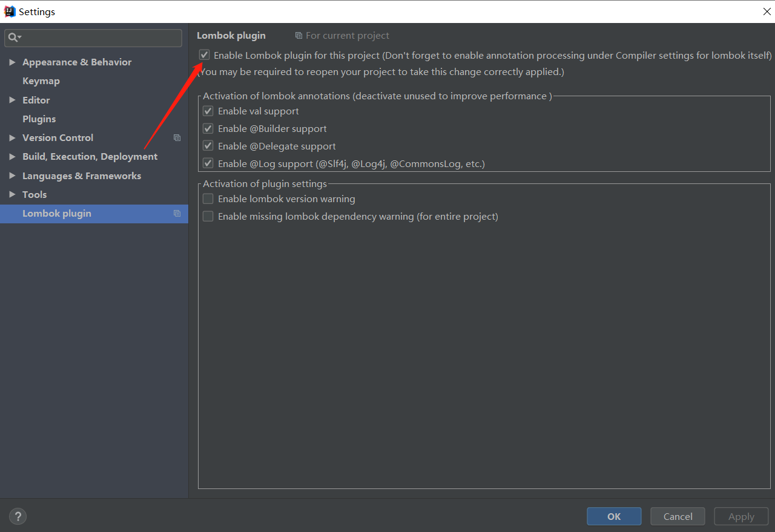This screenshot has height=532, width=775.
Task: Close the Settings dialog window
Action: click(767, 11)
